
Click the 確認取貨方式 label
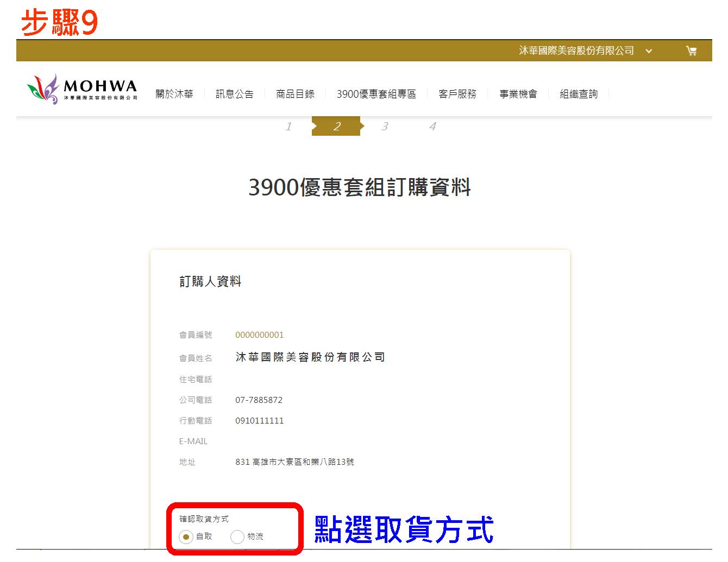[204, 519]
